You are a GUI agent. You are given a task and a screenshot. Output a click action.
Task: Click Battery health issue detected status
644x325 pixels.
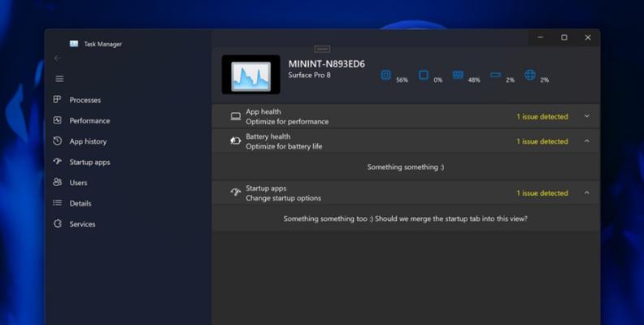[542, 141]
